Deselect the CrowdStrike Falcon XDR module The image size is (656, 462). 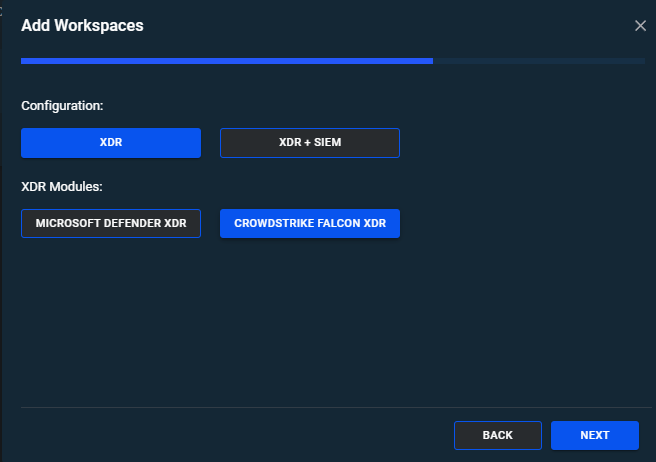coord(309,223)
